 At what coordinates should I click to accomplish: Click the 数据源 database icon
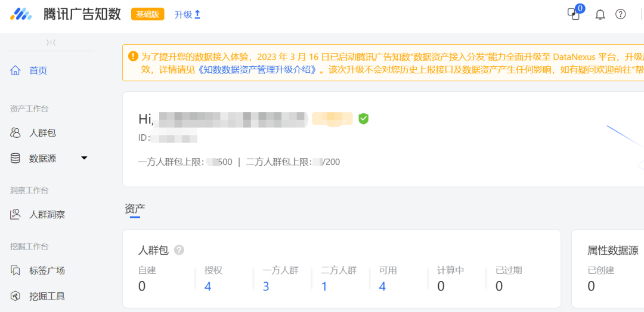pos(15,158)
